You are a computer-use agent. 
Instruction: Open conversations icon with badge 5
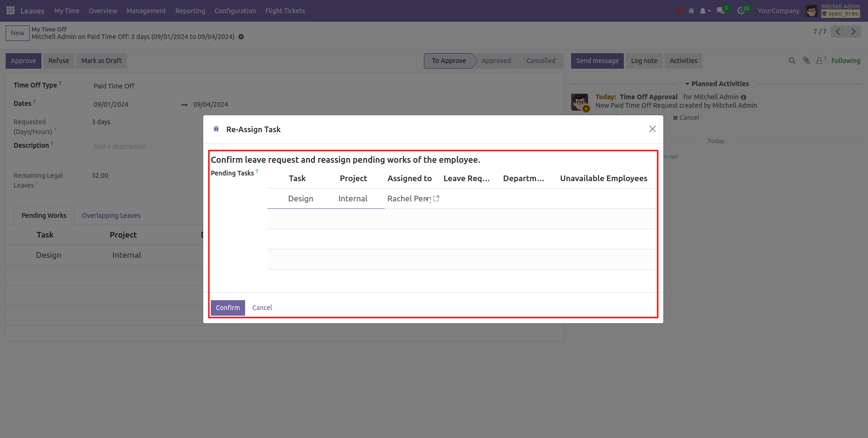coord(721,10)
